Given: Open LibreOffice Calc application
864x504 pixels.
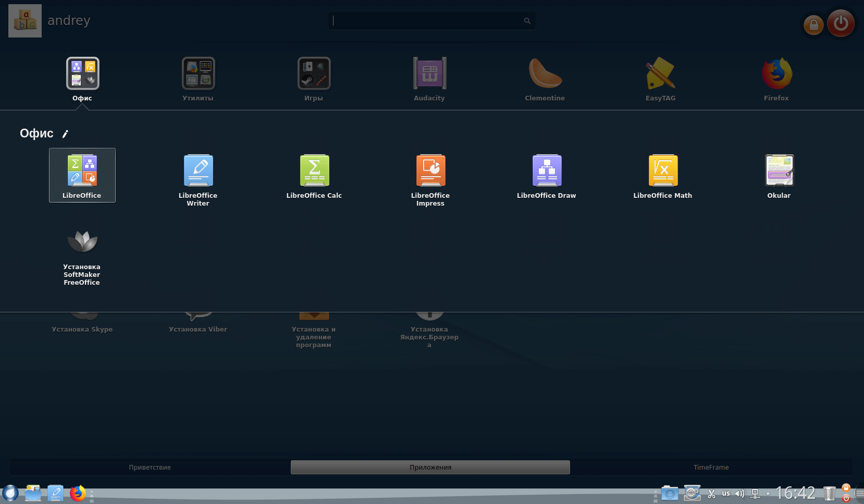Looking at the screenshot, I should point(314,171).
